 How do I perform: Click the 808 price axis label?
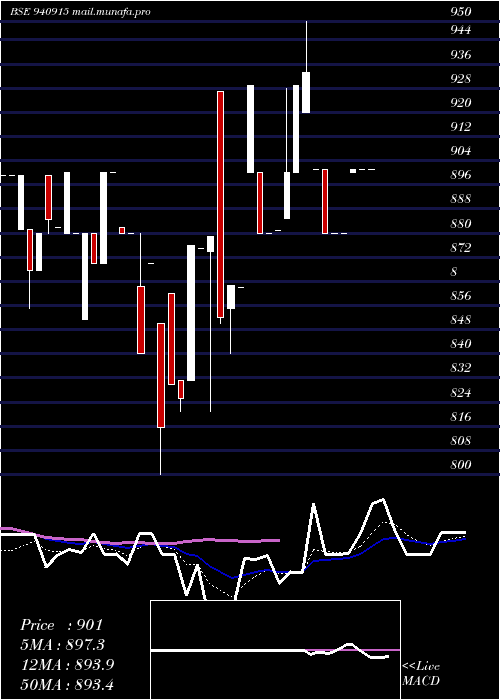461,441
